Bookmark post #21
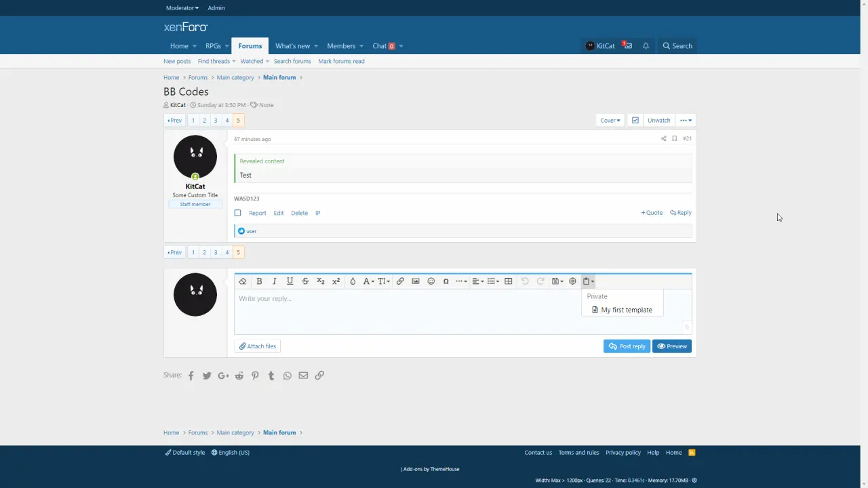This screenshot has height=488, width=868. (674, 138)
